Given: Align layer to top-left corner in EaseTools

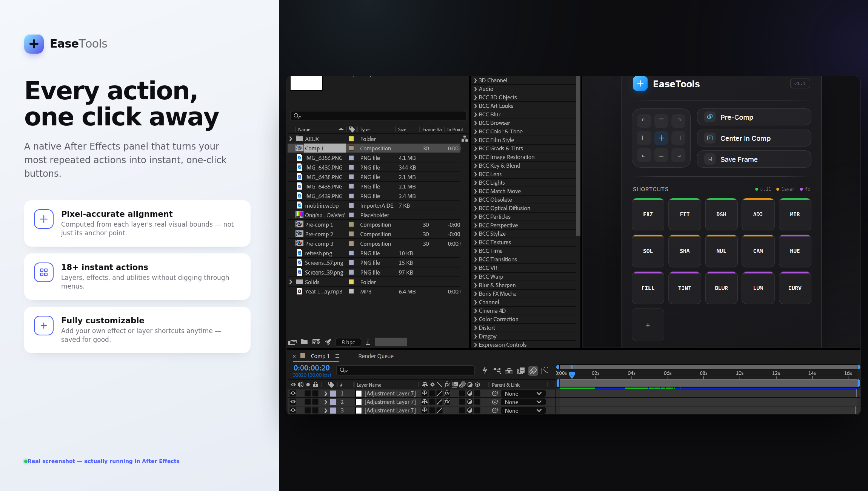Looking at the screenshot, I should [x=643, y=120].
